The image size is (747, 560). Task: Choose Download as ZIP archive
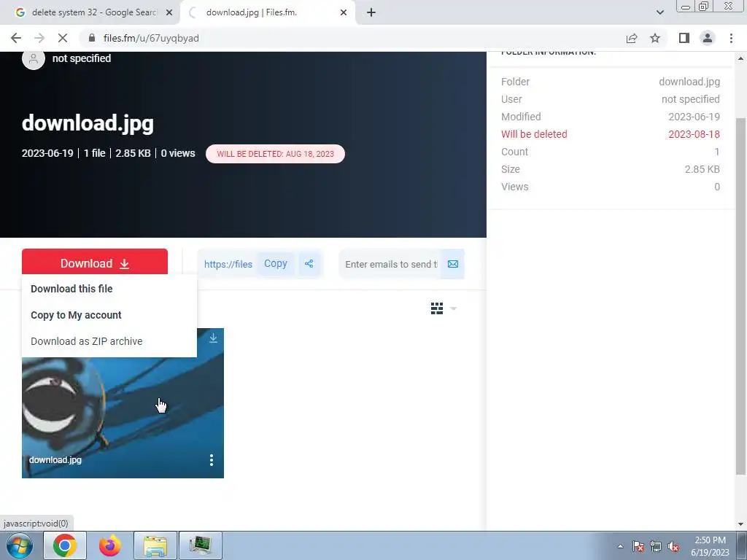coord(86,341)
